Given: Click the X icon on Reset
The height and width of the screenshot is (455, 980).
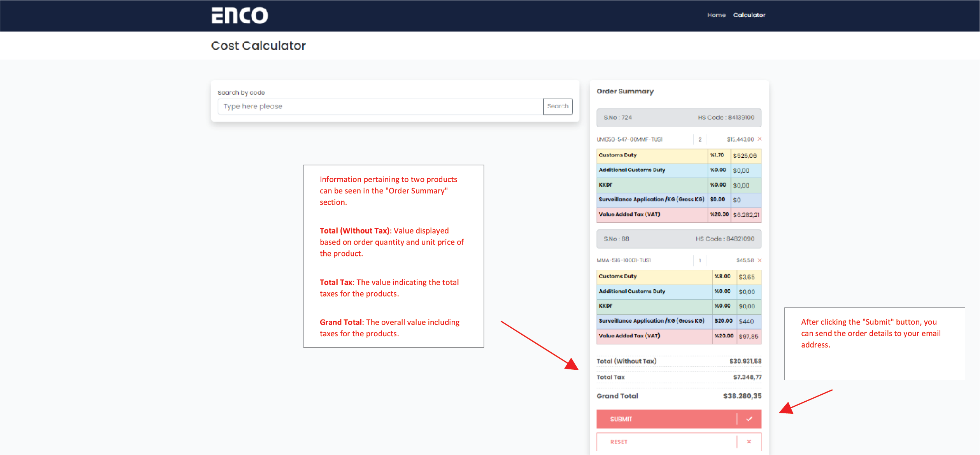Looking at the screenshot, I should [749, 442].
